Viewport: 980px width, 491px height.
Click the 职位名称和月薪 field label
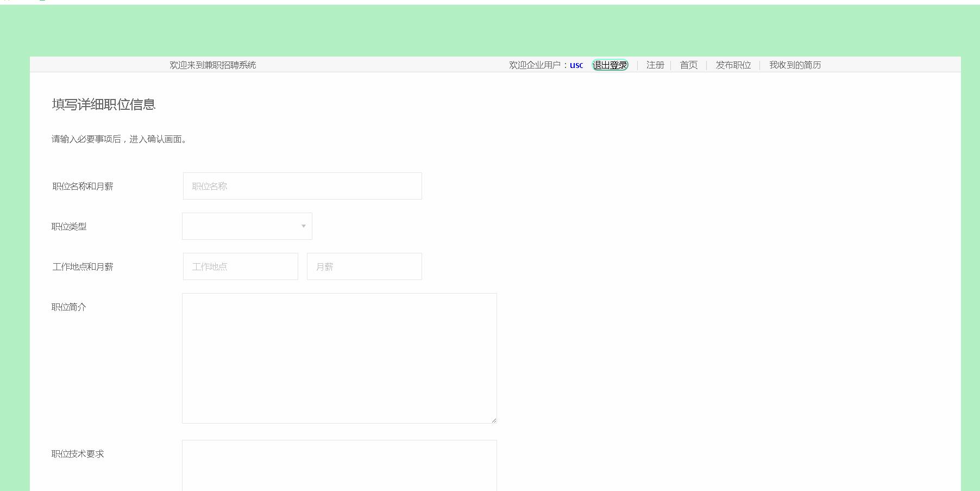[83, 185]
